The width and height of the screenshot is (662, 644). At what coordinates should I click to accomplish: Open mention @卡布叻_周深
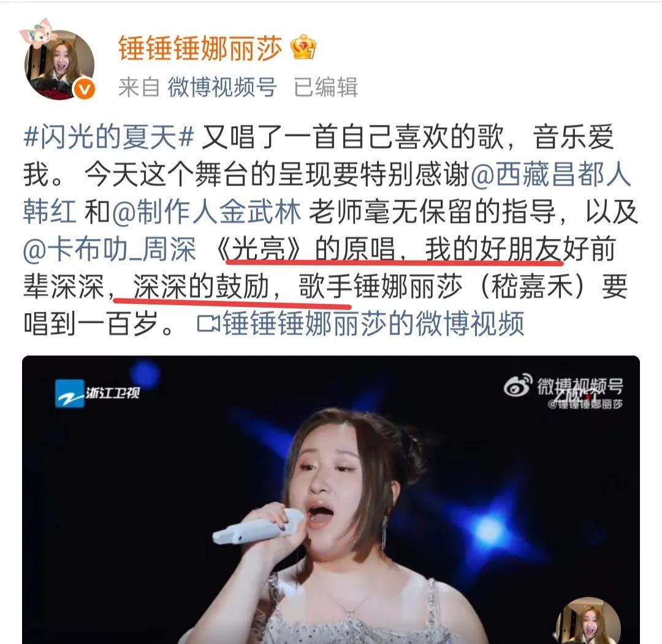(x=110, y=249)
